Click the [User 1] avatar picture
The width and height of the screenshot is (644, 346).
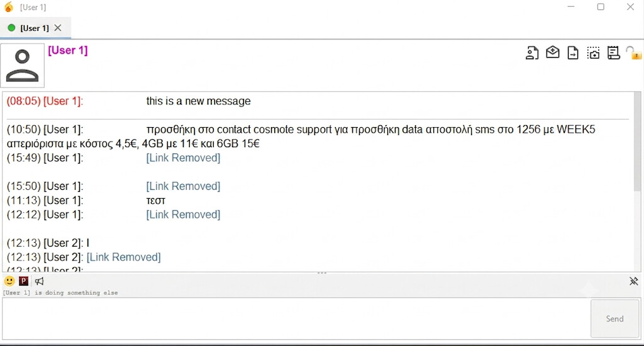[22, 65]
